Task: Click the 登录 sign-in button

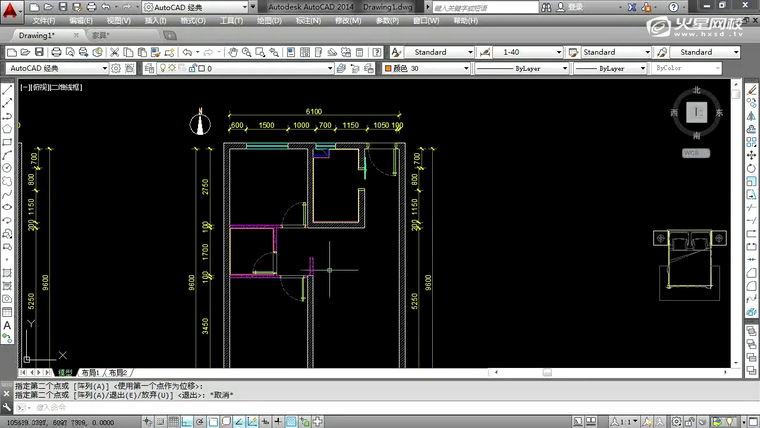Action: pyautogui.click(x=574, y=7)
